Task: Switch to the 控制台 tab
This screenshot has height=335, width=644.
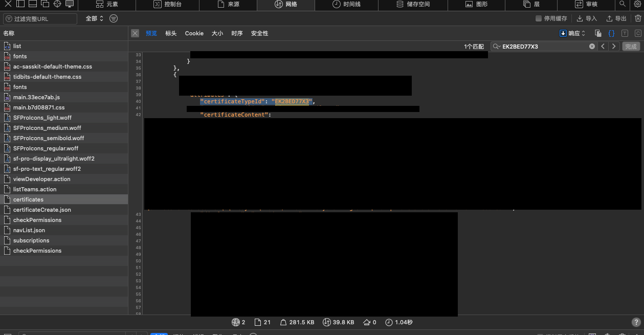Action: [x=167, y=4]
